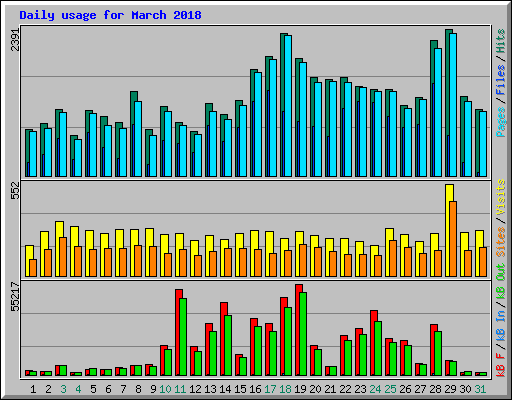Click green weekend day label 24

pos(375,389)
